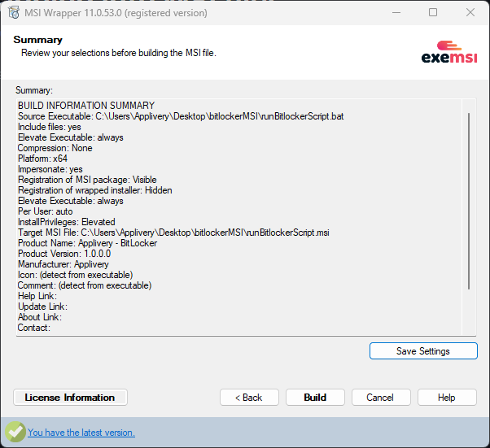Click 'Product Version: 1.0.0.0' line

click(x=64, y=254)
